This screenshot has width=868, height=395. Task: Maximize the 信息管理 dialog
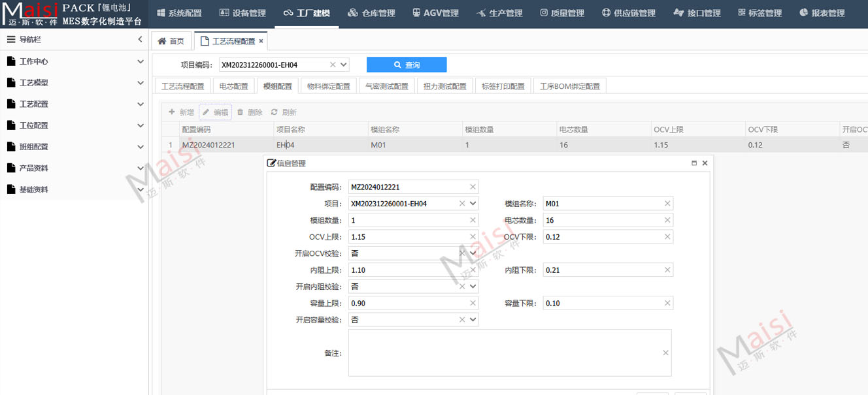tap(693, 163)
